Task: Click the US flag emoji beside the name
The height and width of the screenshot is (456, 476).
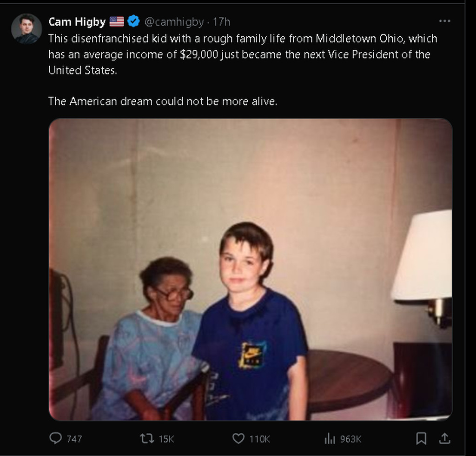Action: click(x=117, y=21)
